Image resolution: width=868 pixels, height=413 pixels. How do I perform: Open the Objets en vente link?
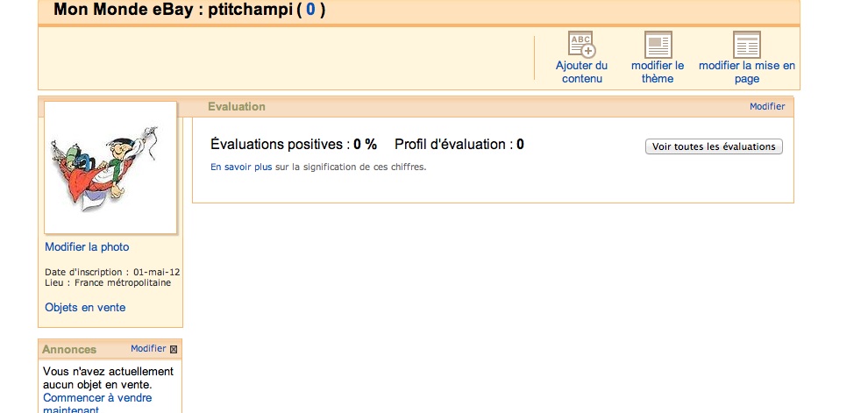coord(85,307)
